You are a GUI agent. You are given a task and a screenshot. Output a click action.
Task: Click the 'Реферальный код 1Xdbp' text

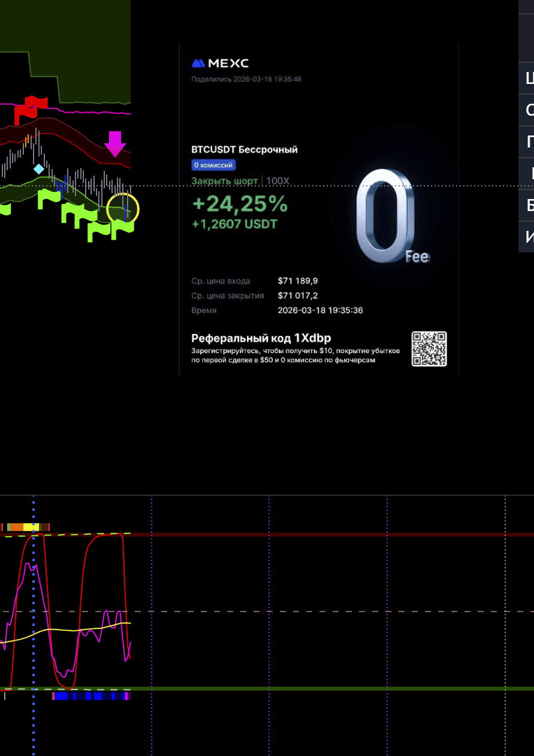coord(261,338)
